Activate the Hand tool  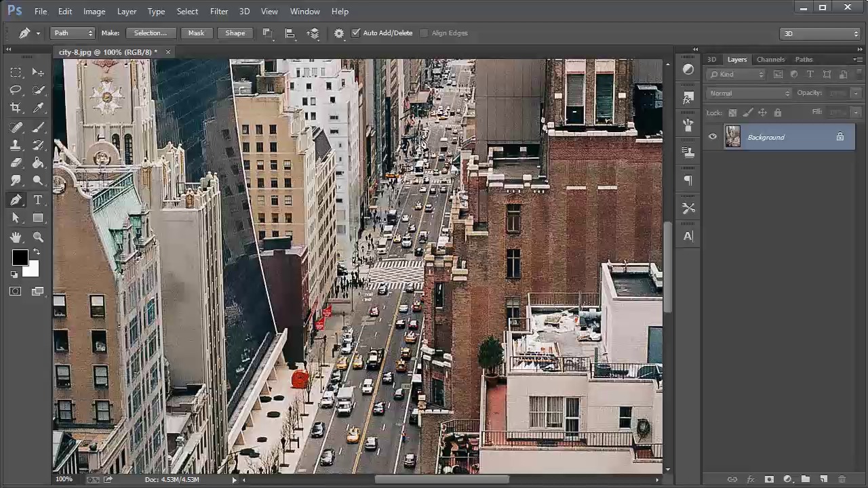pos(16,237)
